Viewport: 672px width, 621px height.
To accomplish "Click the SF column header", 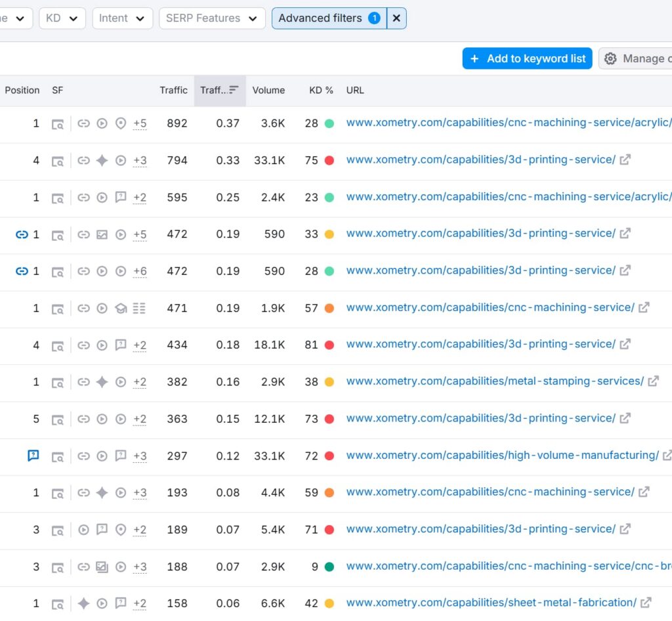I will pyautogui.click(x=58, y=91).
